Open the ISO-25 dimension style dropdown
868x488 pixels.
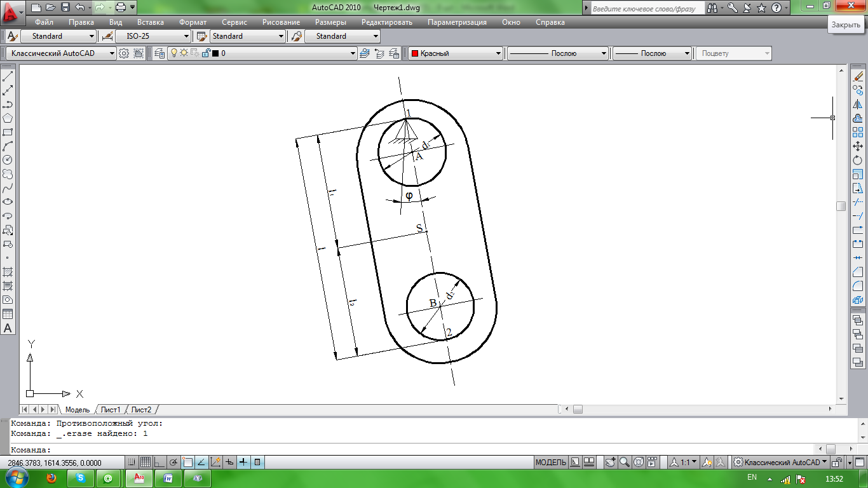tap(154, 36)
